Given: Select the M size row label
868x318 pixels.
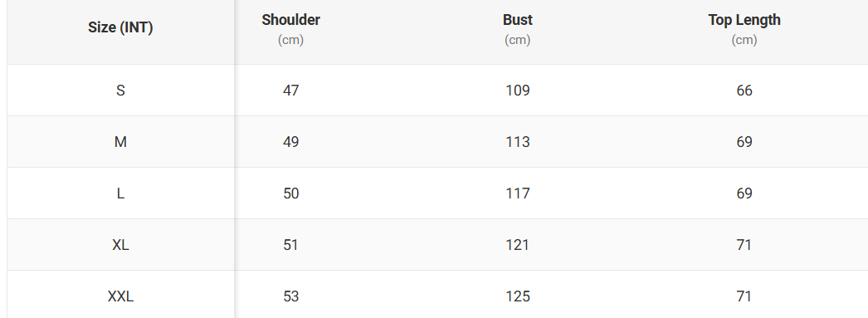Looking at the screenshot, I should 120,142.
